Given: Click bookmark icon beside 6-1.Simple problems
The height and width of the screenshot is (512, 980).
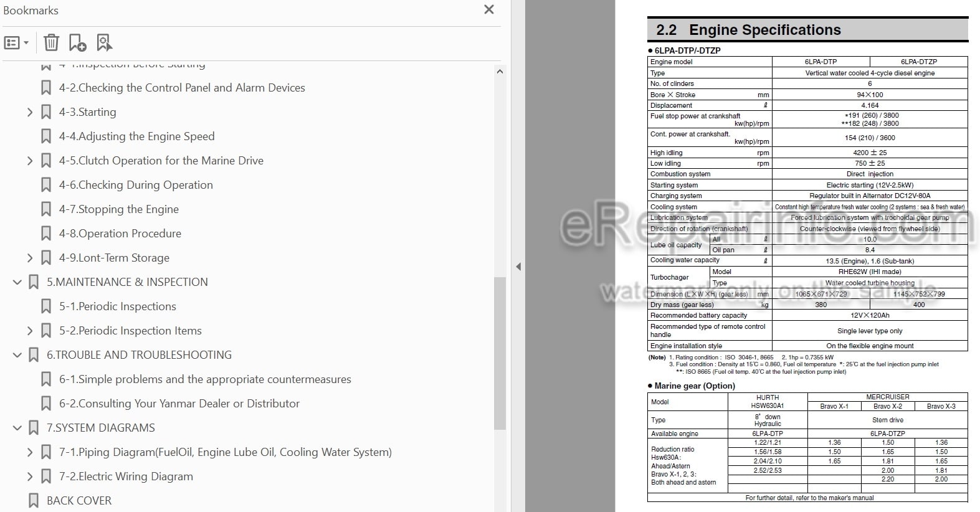Looking at the screenshot, I should pyautogui.click(x=46, y=379).
